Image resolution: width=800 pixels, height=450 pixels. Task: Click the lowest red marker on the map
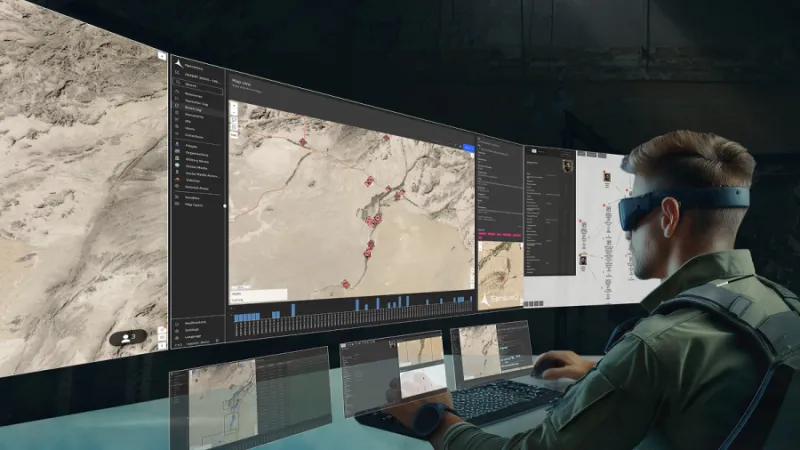coord(345,284)
